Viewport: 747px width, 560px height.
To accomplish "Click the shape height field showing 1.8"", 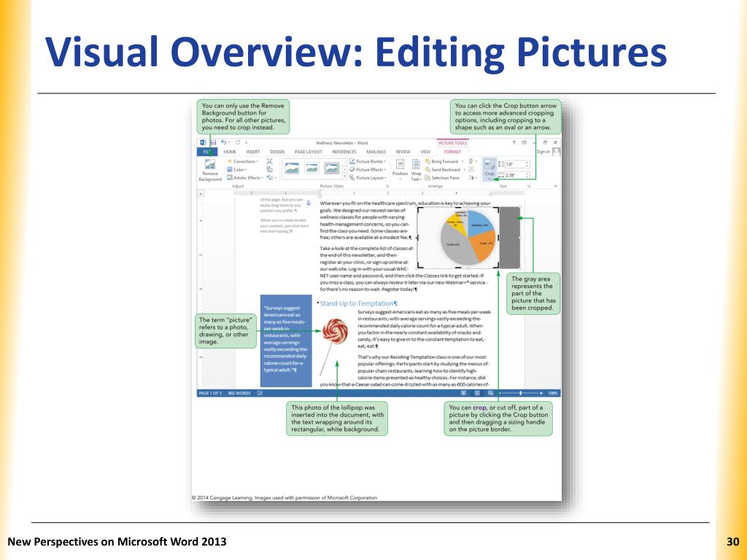I will pos(516,164).
